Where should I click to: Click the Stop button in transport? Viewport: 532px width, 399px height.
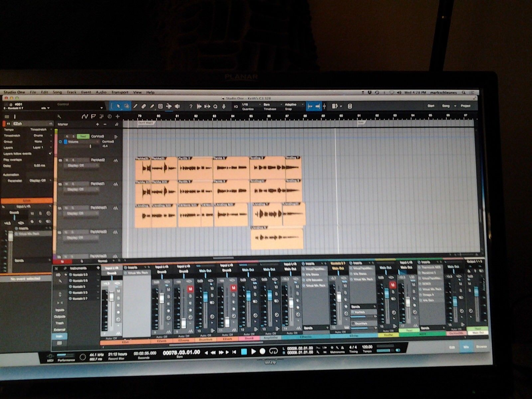click(x=244, y=351)
